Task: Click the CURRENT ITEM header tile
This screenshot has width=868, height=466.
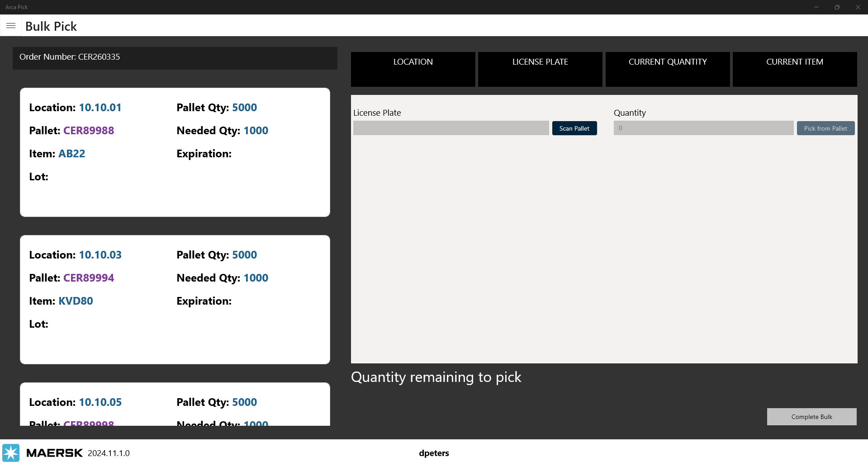Action: 794,69
